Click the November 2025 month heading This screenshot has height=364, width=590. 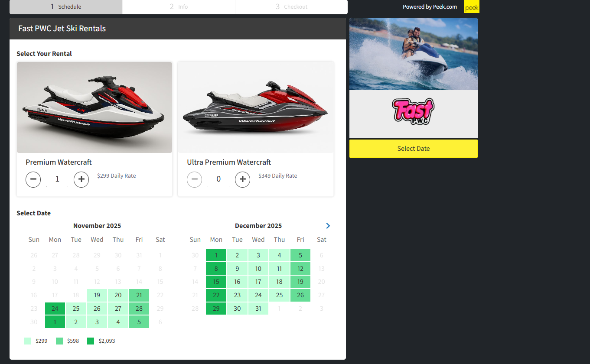coord(97,226)
